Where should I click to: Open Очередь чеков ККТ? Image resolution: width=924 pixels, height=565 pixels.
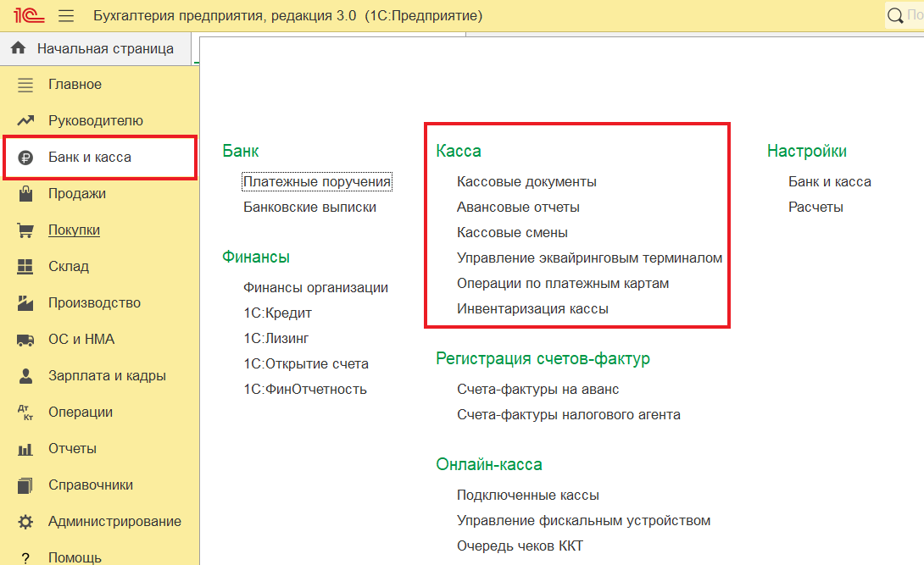coord(520,546)
